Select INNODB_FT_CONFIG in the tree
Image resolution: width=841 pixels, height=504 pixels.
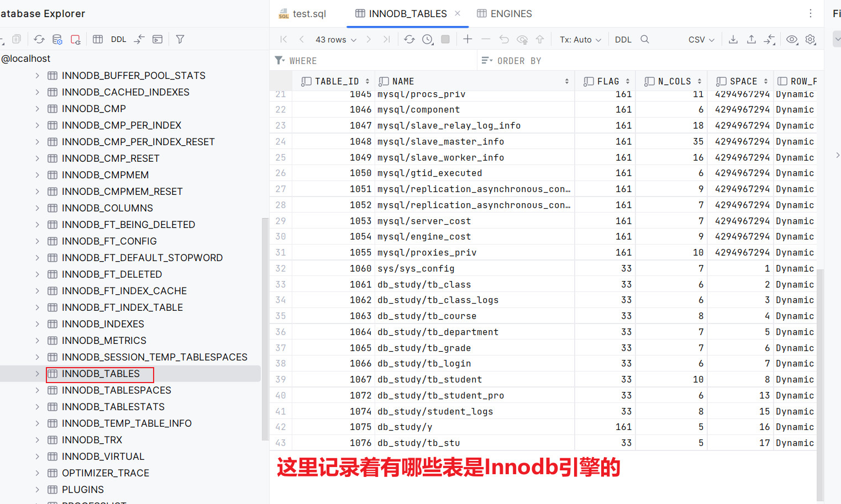(x=109, y=241)
